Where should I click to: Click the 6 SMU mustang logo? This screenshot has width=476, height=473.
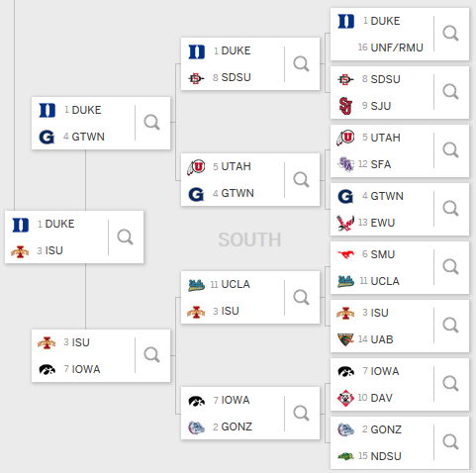pos(345,254)
